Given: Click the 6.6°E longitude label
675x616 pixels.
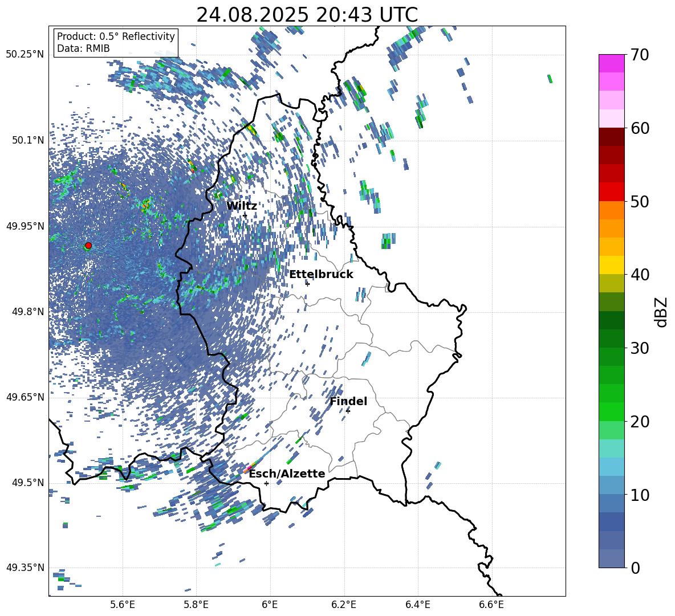Looking at the screenshot, I should click(x=491, y=605).
